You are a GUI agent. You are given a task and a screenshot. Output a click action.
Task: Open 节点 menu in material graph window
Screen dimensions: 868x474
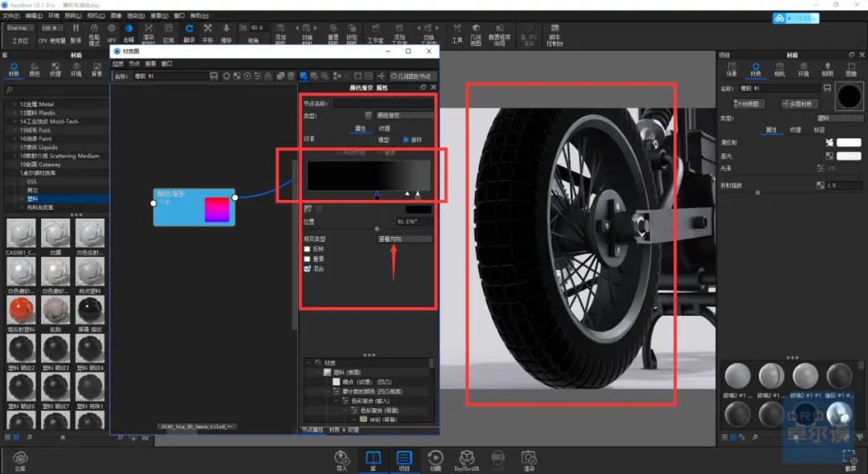[x=134, y=63]
